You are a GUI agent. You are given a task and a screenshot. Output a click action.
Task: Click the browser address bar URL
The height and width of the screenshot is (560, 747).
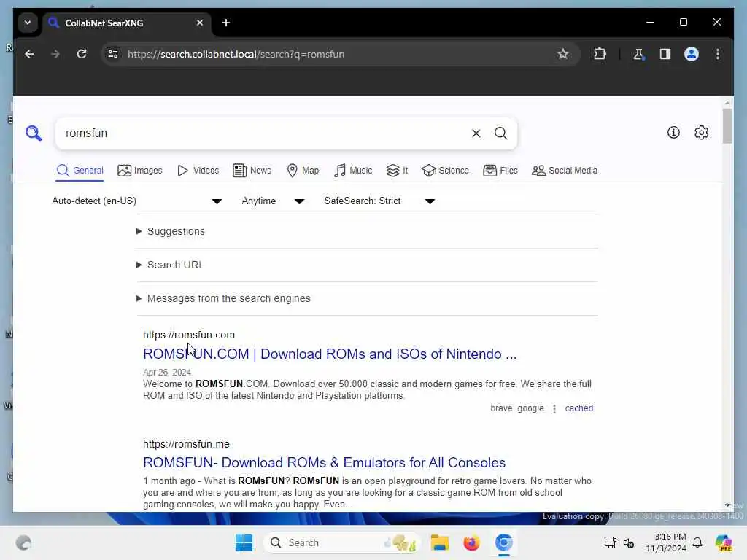(236, 54)
